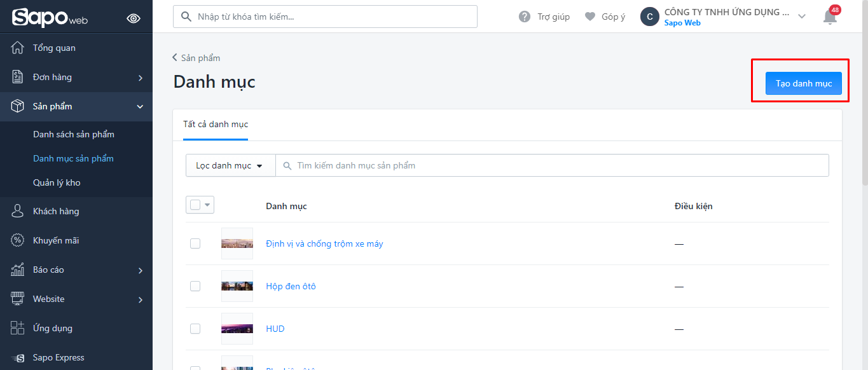Click the eye preview store icon

(134, 18)
